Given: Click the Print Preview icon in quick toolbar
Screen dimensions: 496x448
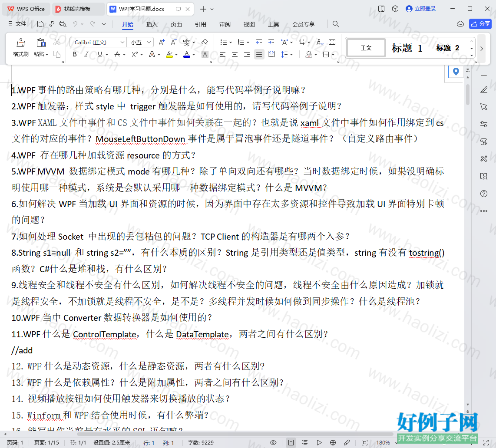Looking at the screenshot, I should coord(63,24).
